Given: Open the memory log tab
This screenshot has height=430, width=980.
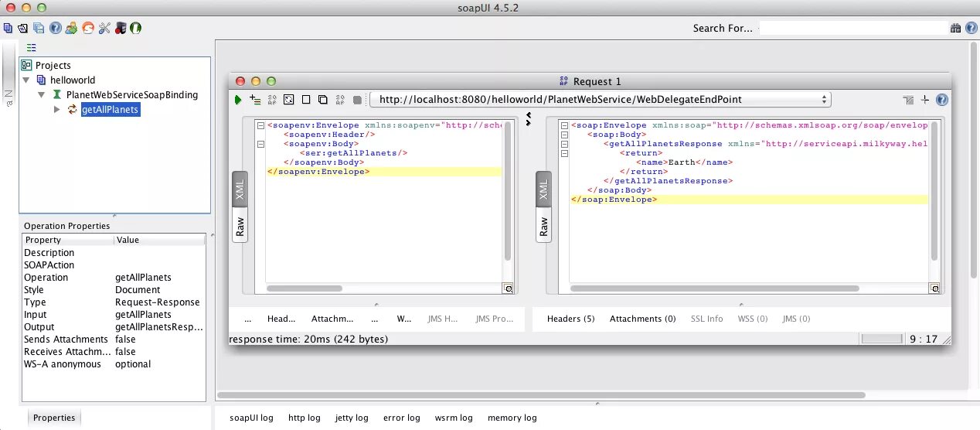Looking at the screenshot, I should click(512, 418).
